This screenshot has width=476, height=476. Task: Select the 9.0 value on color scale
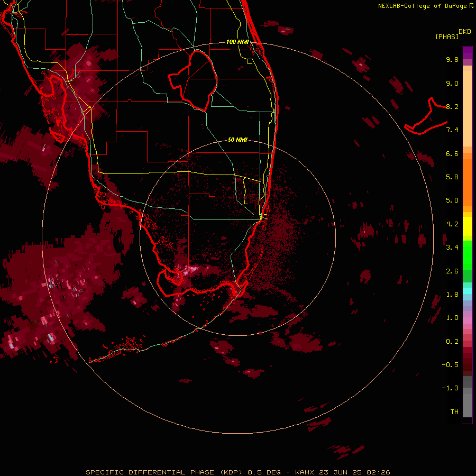pyautogui.click(x=452, y=83)
